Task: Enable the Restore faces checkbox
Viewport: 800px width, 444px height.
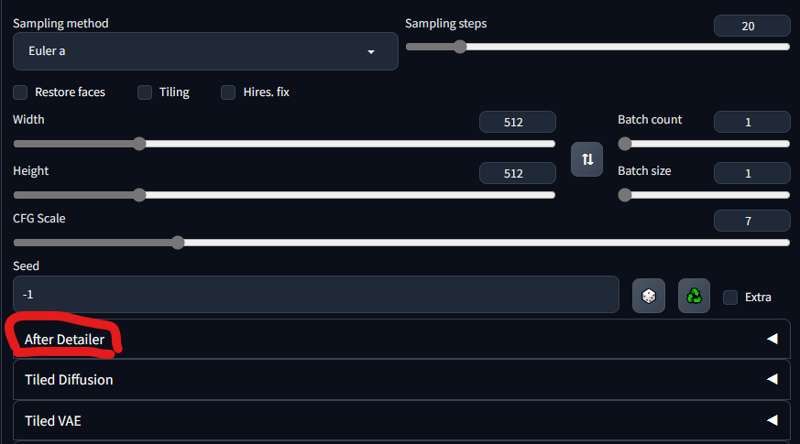Action: (x=20, y=92)
